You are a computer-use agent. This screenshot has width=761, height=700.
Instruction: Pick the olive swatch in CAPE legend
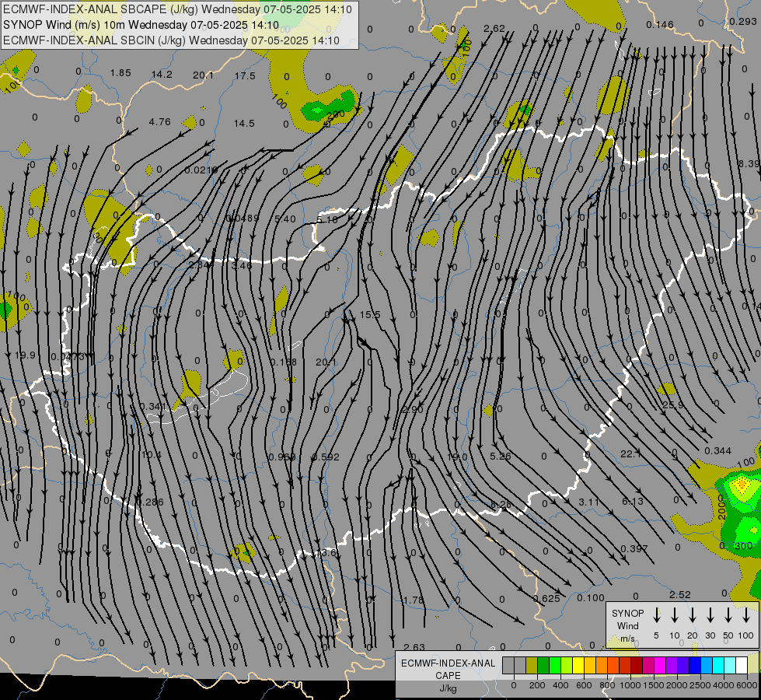pos(532,666)
